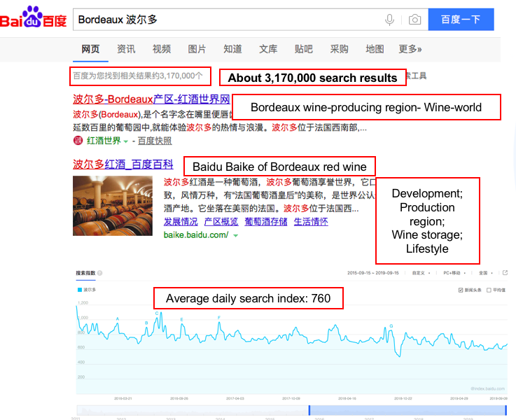Screen dimensions: 516x420
Task: Open the 波尔多红酒_百度百科 result
Action: click(123, 164)
